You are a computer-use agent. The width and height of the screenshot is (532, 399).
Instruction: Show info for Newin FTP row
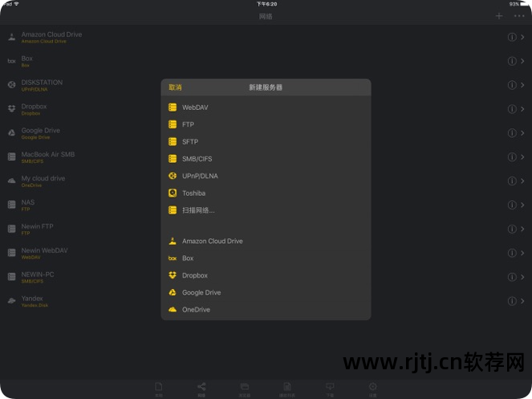click(512, 229)
